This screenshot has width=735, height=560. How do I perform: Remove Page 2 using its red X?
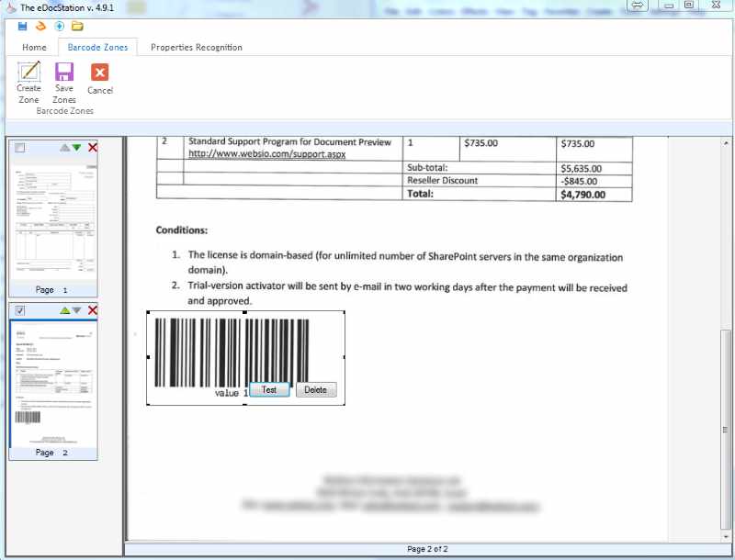(x=93, y=310)
